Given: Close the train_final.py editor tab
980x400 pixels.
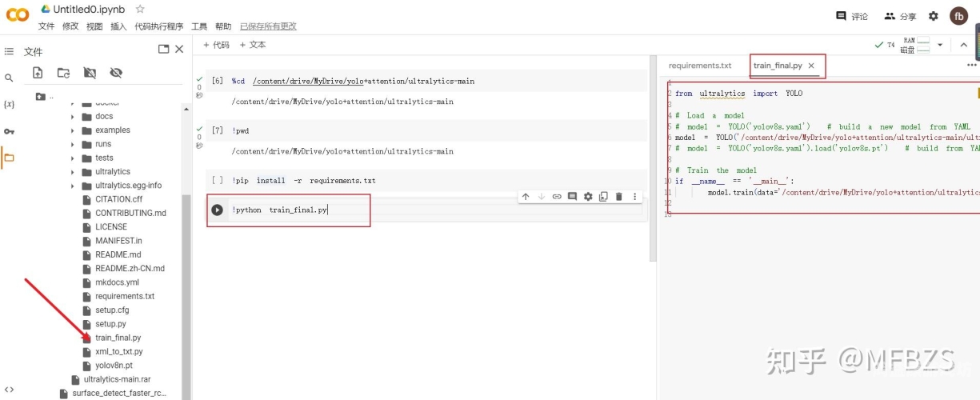Looking at the screenshot, I should click(x=811, y=66).
